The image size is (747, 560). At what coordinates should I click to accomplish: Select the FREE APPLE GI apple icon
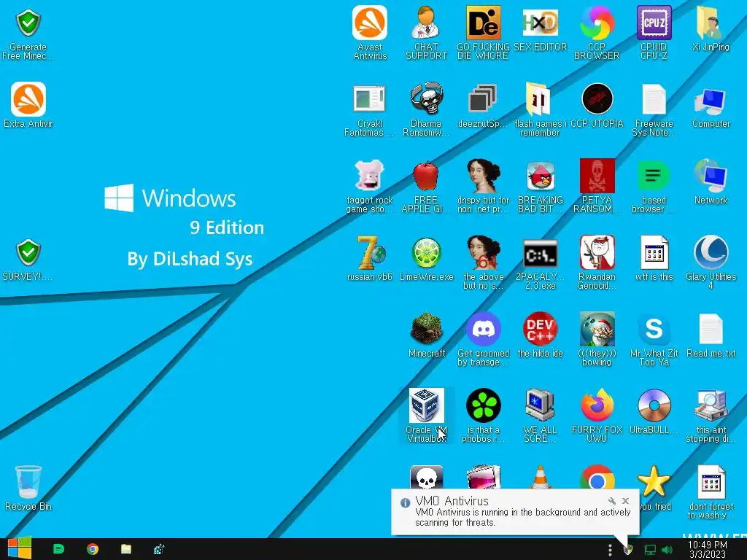[x=426, y=186]
